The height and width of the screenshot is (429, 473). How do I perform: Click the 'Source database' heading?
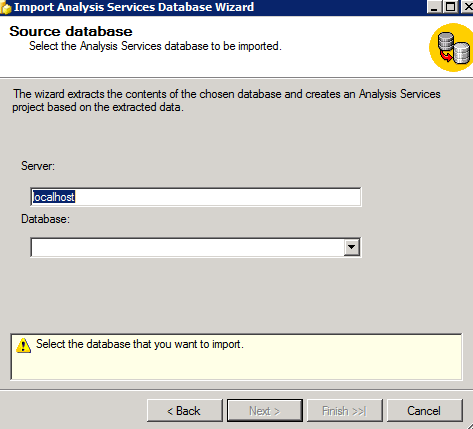(71, 31)
